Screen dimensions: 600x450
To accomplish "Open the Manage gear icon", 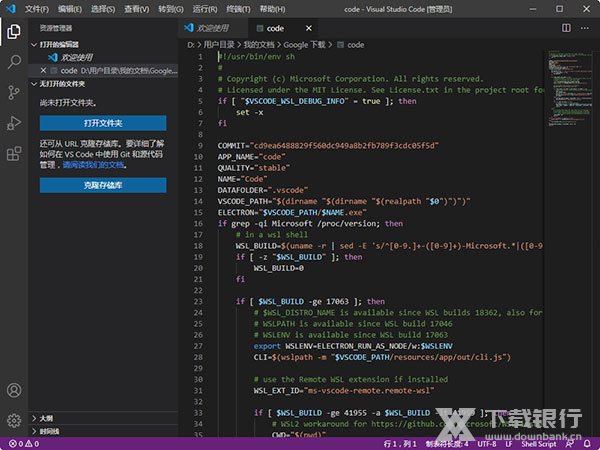I will 14,421.
